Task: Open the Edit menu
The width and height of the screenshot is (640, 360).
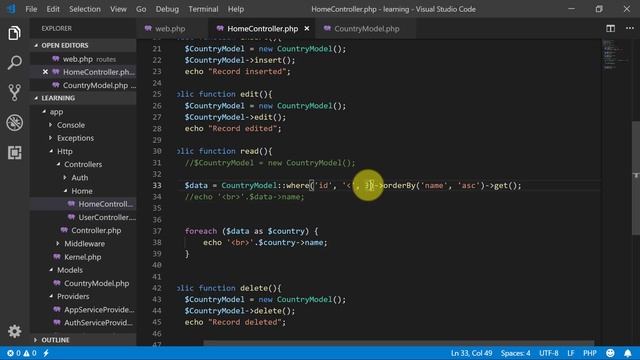Action: pyautogui.click(x=53, y=9)
